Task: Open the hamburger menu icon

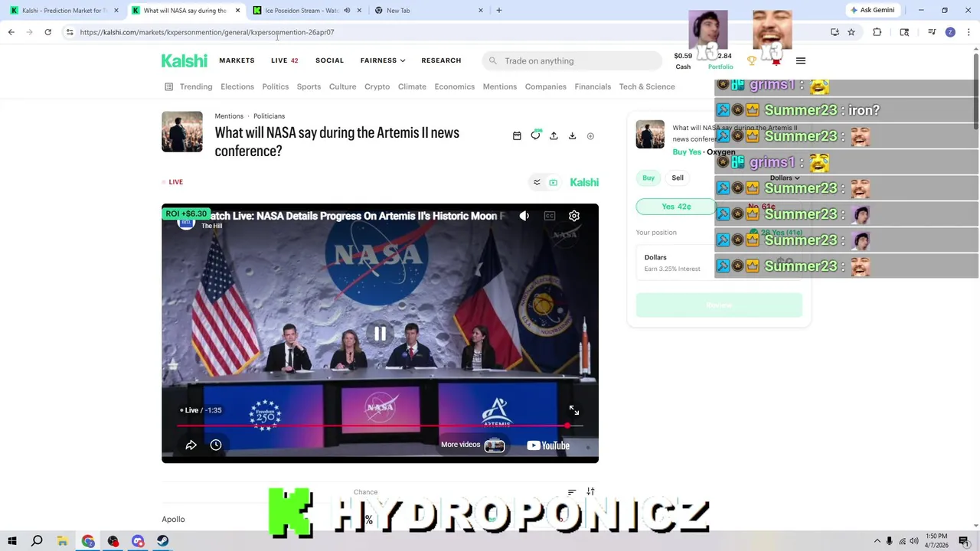Action: [x=801, y=60]
